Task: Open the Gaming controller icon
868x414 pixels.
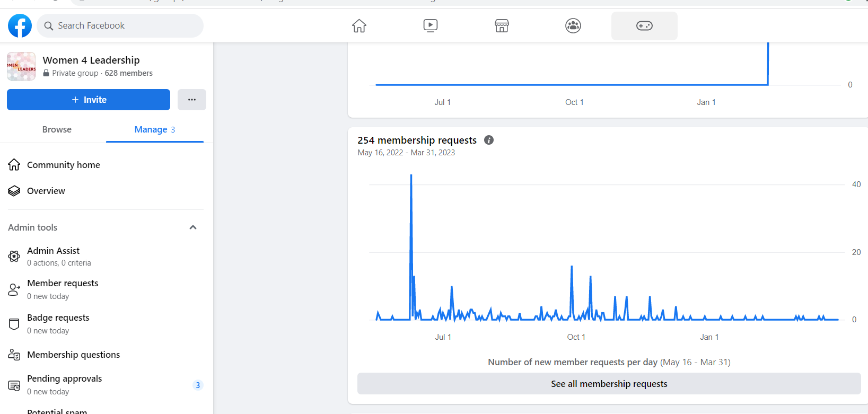Action: (644, 25)
